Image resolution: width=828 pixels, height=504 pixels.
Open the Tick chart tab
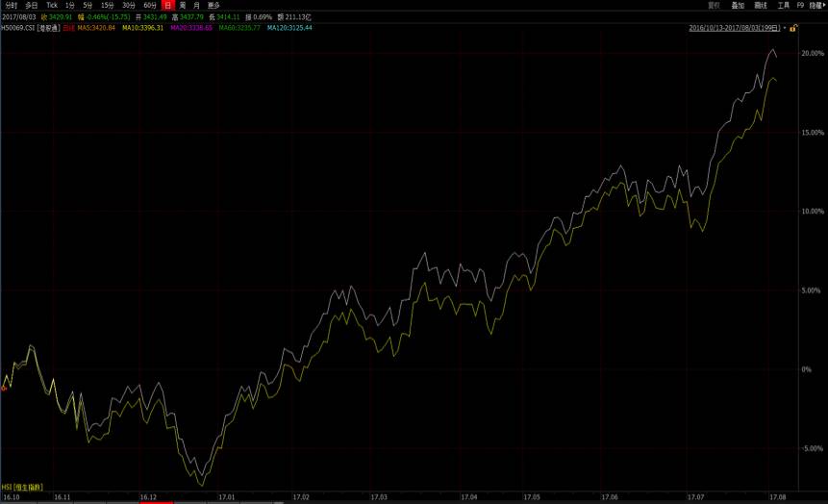pos(52,5)
